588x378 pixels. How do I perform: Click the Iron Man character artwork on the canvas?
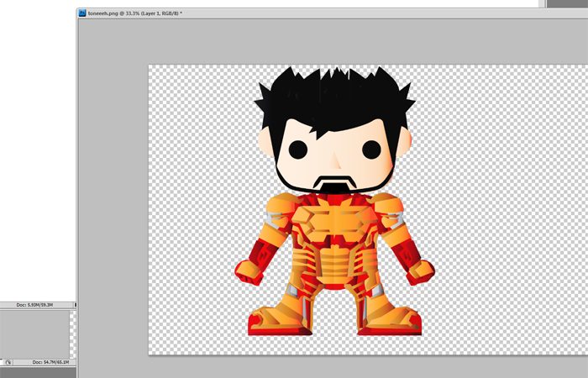click(334, 201)
